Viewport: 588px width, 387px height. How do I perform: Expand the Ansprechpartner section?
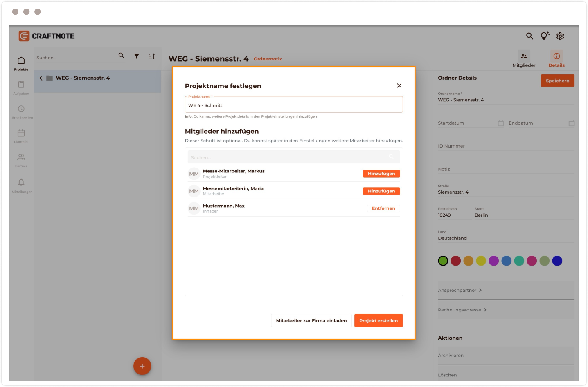coord(460,290)
